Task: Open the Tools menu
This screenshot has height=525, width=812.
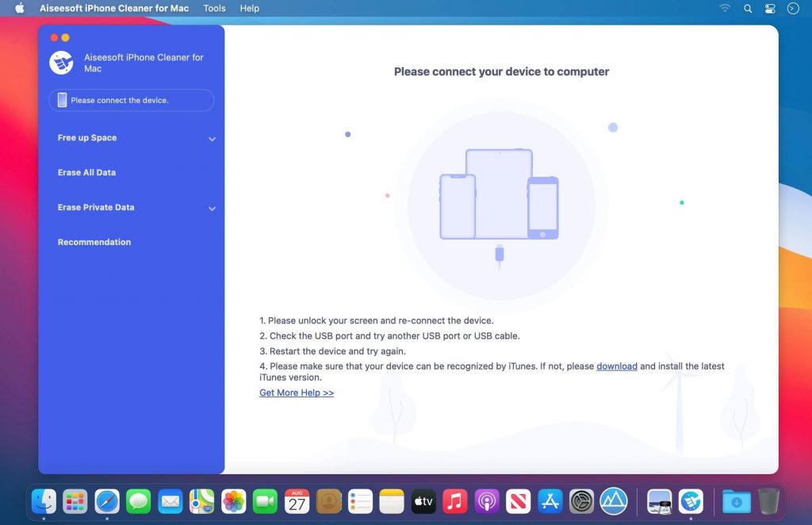Action: [x=213, y=9]
